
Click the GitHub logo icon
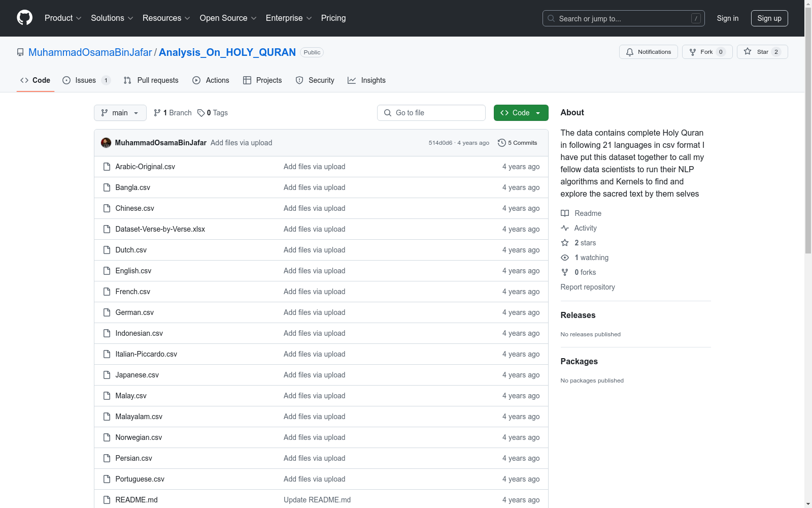[24, 18]
